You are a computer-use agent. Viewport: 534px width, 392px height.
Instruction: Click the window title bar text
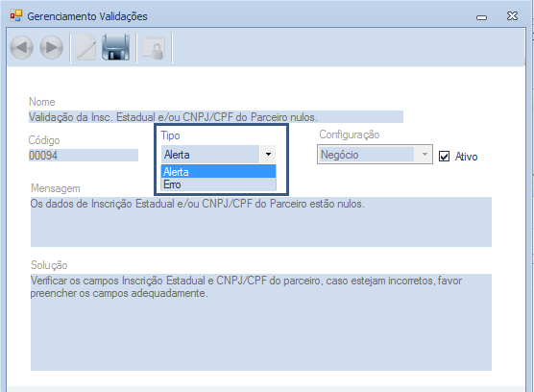(x=87, y=16)
